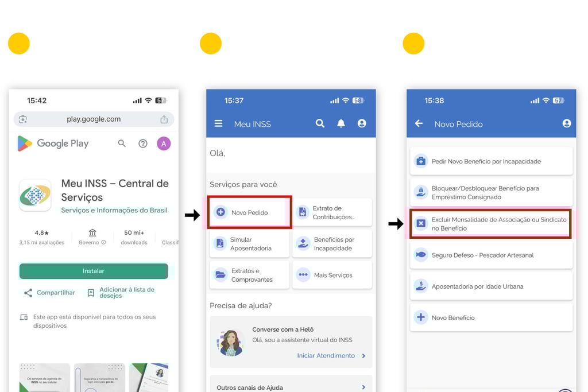Choose Seguro Defeso - Pescador Artesanal
This screenshot has width=588, height=392.
click(x=492, y=255)
